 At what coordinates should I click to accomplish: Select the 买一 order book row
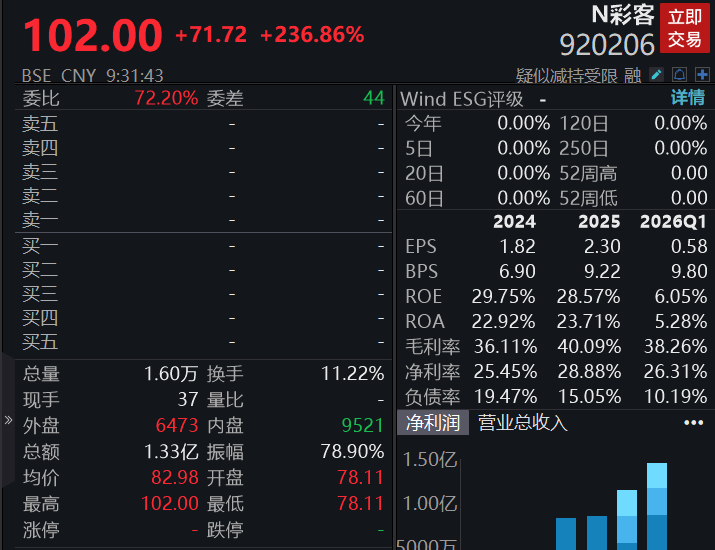[x=203, y=246]
